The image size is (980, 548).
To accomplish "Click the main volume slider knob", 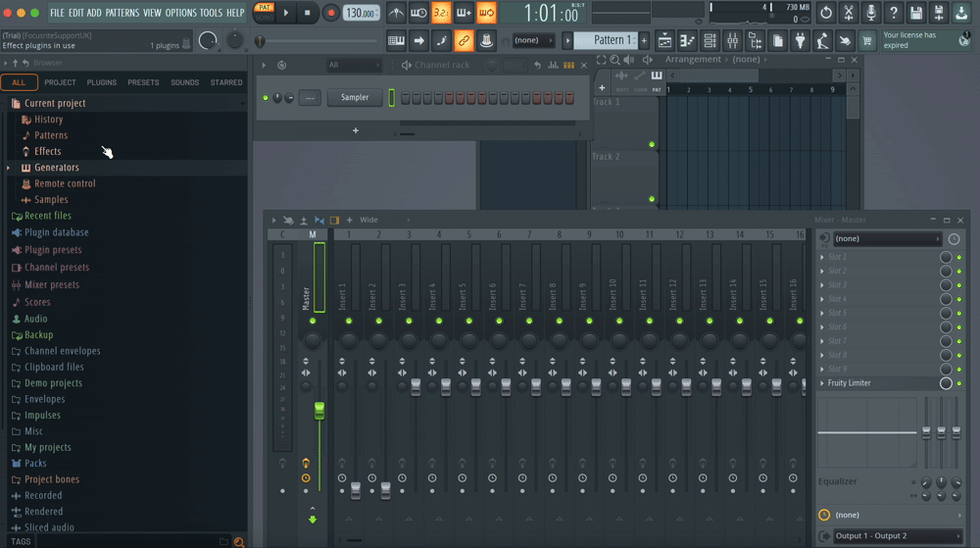I will tap(208, 40).
